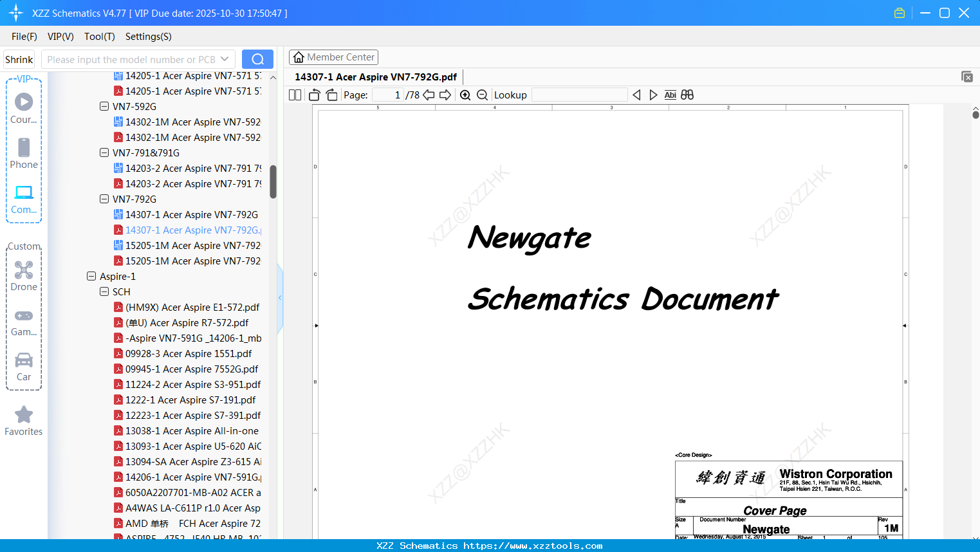The image size is (980, 552).
Task: Open the Drone category
Action: [24, 276]
